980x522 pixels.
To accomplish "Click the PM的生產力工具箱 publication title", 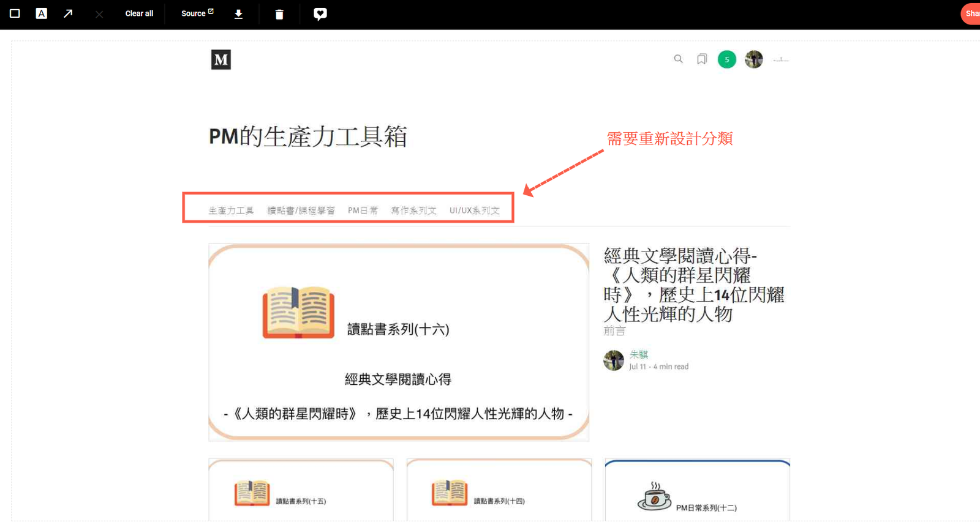I will 308,136.
